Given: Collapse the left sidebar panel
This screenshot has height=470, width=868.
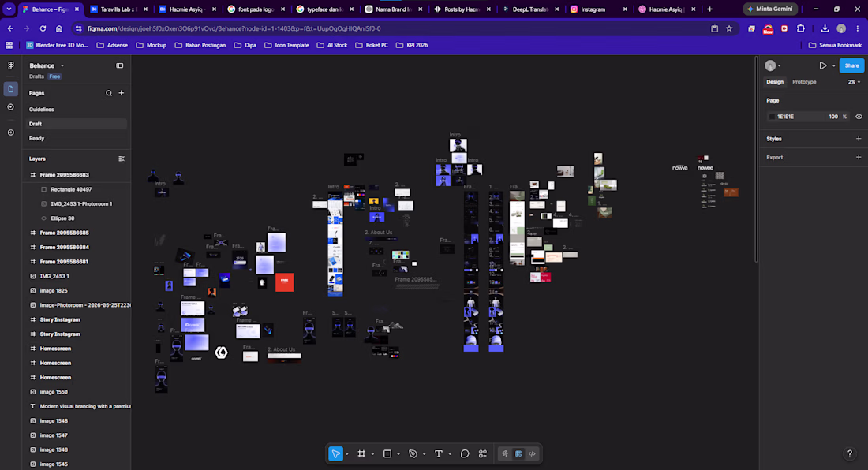Looking at the screenshot, I should tap(120, 65).
